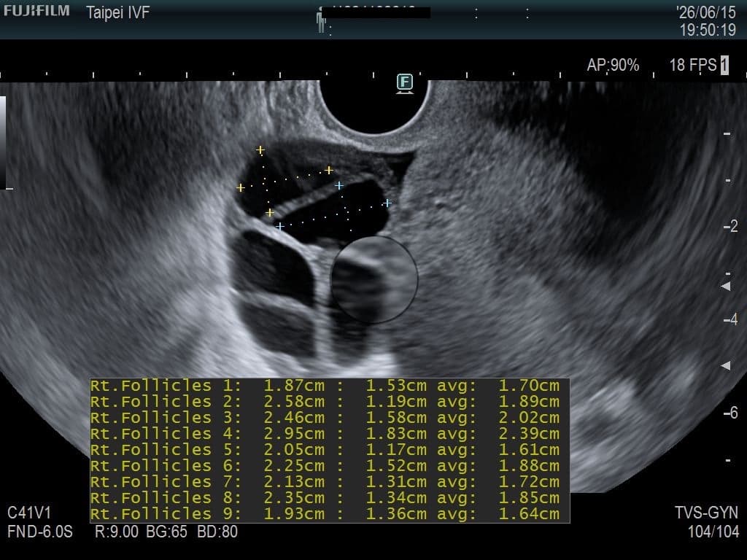Click the leftmost yellow caliper cross
Image resolution: width=747 pixels, height=560 pixels.
click(241, 188)
